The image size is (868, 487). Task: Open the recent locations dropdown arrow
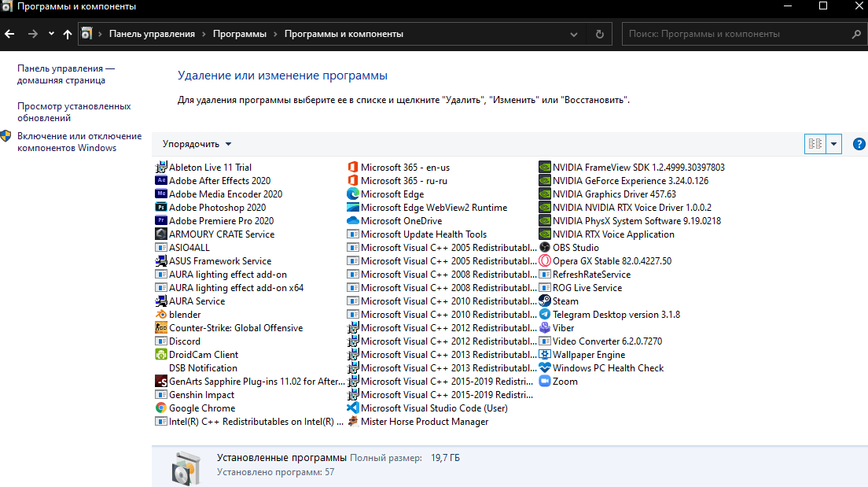click(x=51, y=34)
